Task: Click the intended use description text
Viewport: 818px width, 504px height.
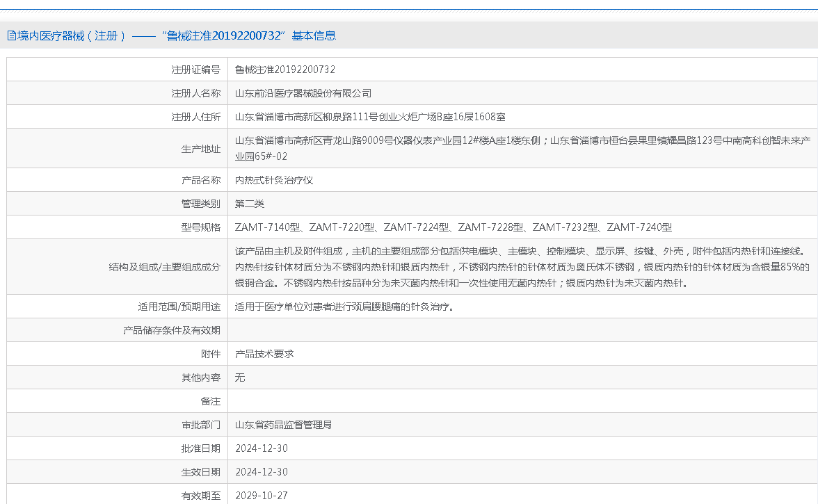Action: click(x=344, y=307)
